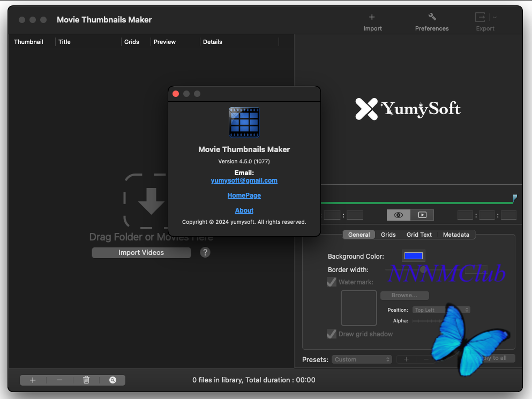
Task: Click the Details column header
Action: (212, 42)
